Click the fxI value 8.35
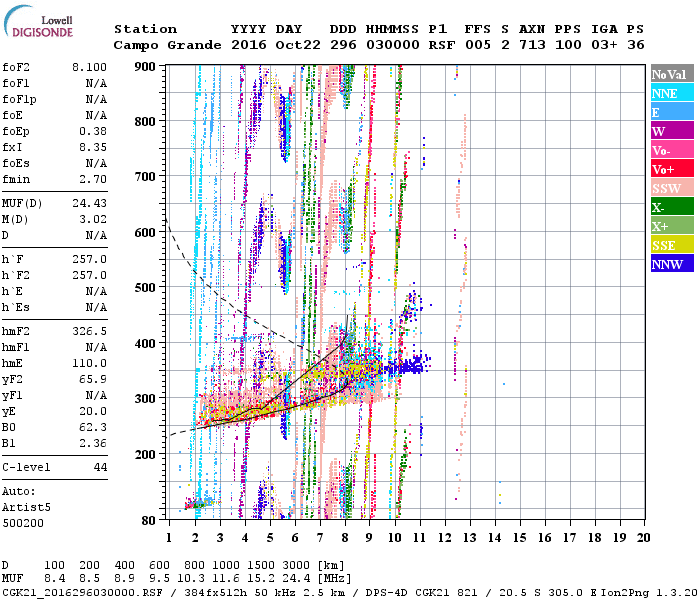700x600 pixels. (x=93, y=147)
